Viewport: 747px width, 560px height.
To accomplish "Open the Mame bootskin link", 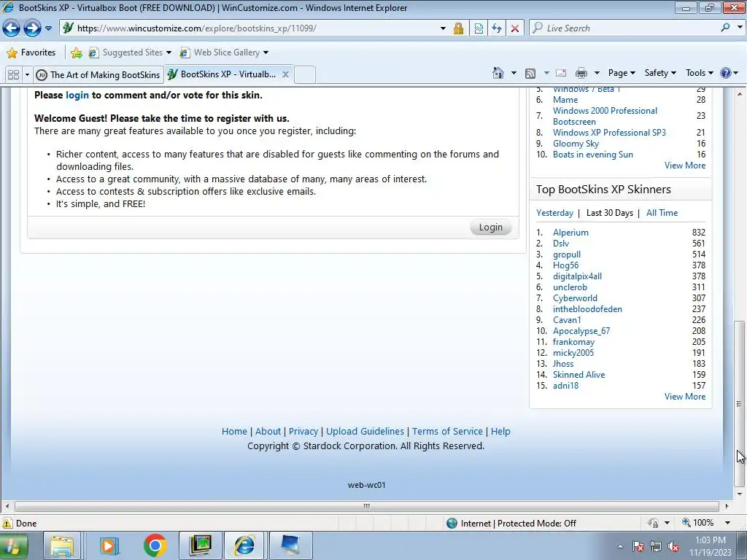I will pos(565,99).
